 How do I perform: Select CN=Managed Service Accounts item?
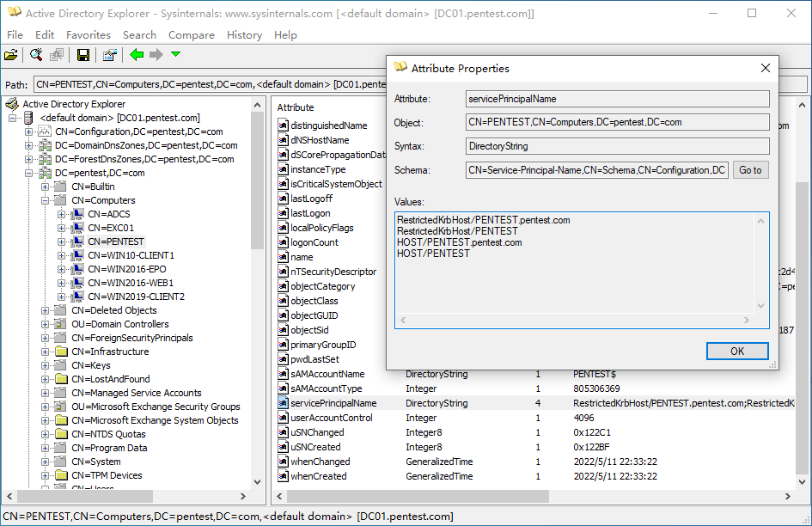137,393
